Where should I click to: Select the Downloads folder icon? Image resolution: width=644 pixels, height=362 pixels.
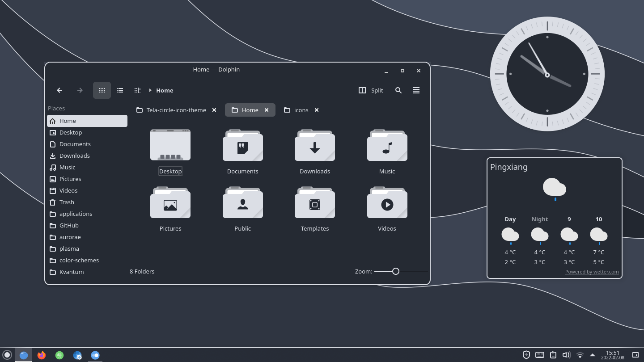[315, 145]
